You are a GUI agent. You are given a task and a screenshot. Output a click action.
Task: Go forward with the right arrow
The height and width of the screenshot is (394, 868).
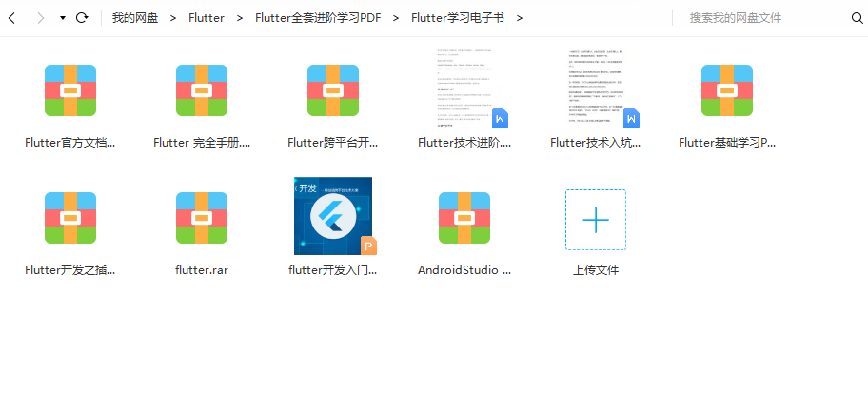tap(40, 18)
